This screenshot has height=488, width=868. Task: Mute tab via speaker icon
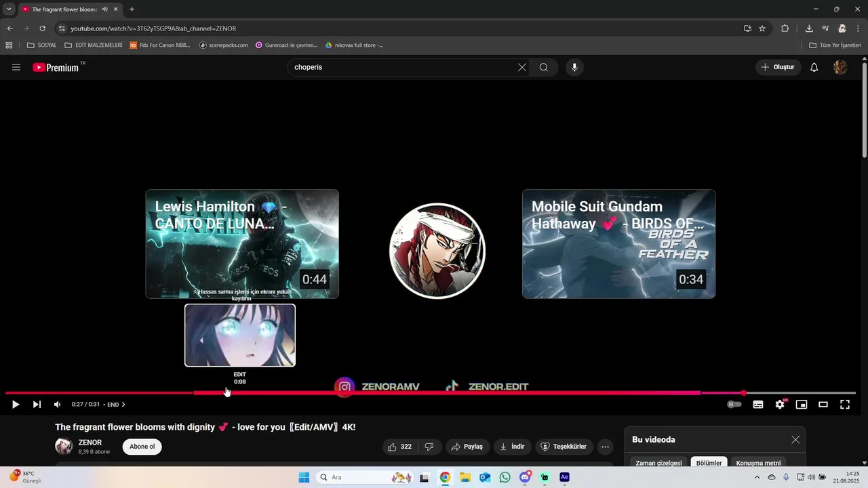104,9
